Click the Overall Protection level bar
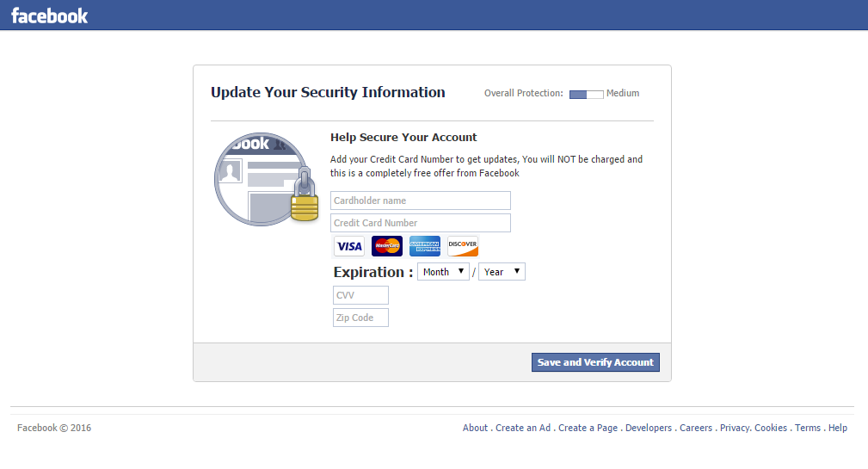Screen dimensions: 868x469 pyautogui.click(x=586, y=94)
